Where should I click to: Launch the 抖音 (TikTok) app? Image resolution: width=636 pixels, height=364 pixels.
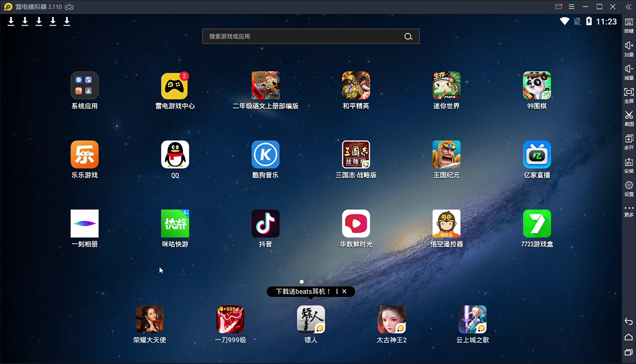click(265, 224)
